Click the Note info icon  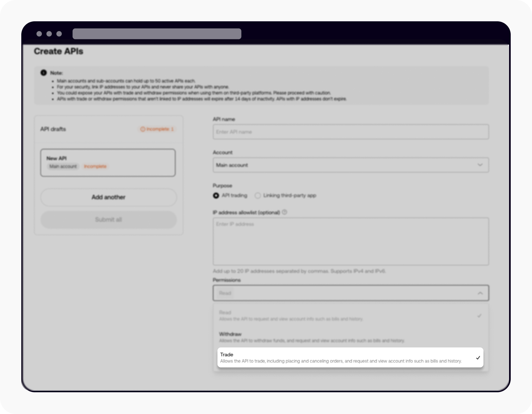tap(43, 73)
